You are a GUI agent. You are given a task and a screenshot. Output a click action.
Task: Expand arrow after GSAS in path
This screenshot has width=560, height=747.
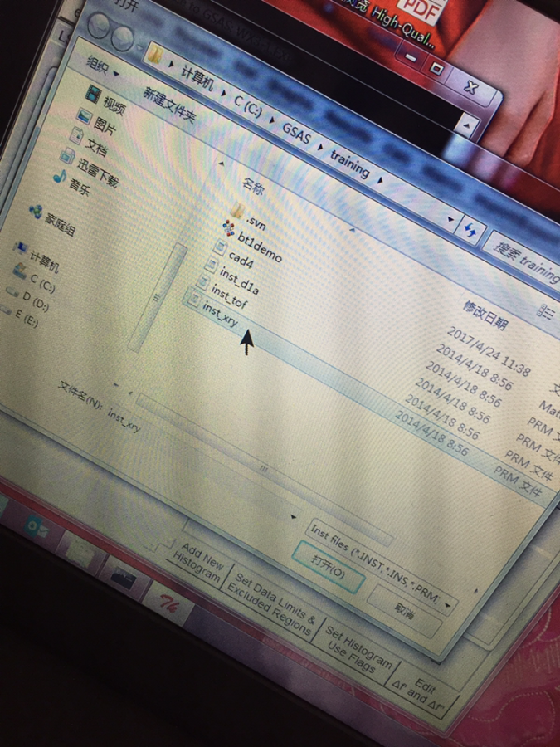pyautogui.click(x=320, y=148)
